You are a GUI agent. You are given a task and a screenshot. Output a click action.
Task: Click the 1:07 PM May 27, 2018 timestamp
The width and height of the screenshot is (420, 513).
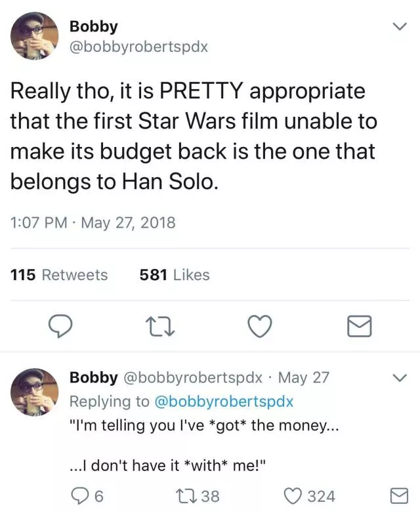pos(93,222)
